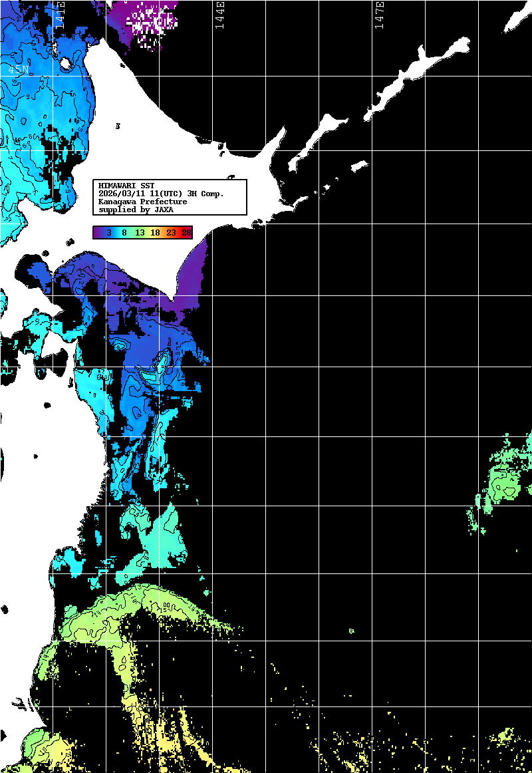
Task: Click the 15 degree contour label
Action: (x=164, y=607)
